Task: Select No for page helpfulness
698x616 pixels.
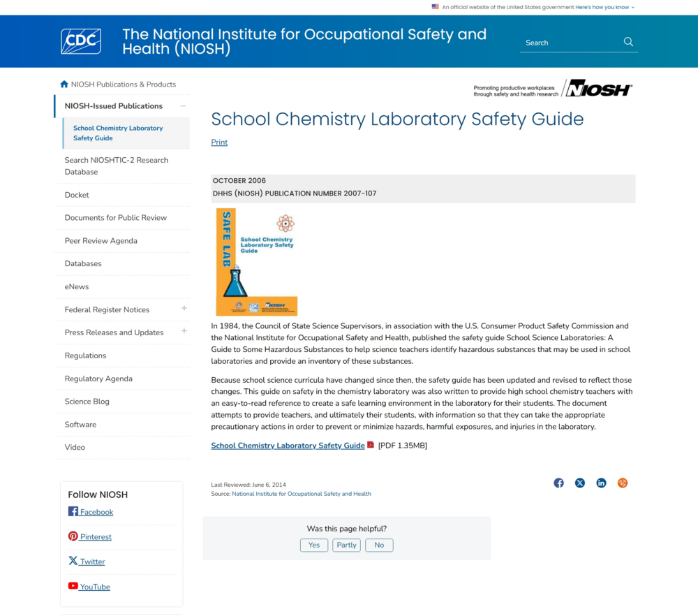Action: click(x=379, y=545)
